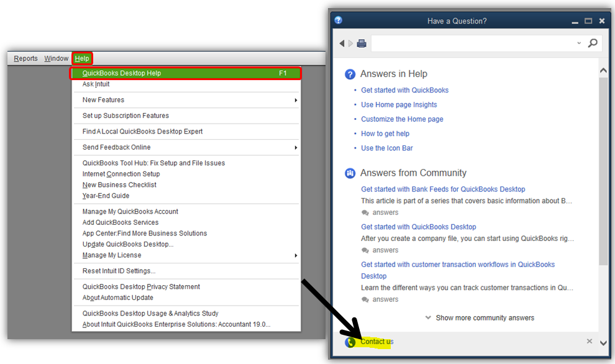Viewport: 615px width, 364px height.
Task: Click the green phone Contact us icon
Action: coord(350,342)
